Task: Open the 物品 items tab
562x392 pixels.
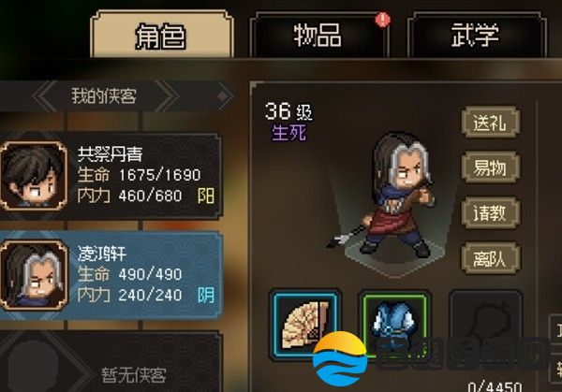Action: [318, 35]
